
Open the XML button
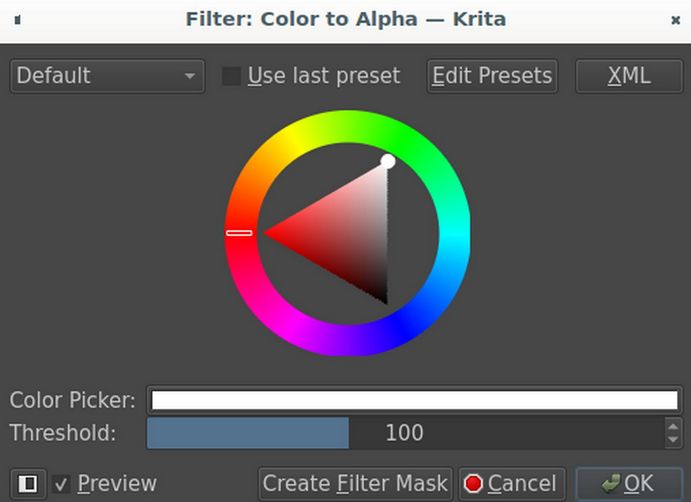pos(628,76)
